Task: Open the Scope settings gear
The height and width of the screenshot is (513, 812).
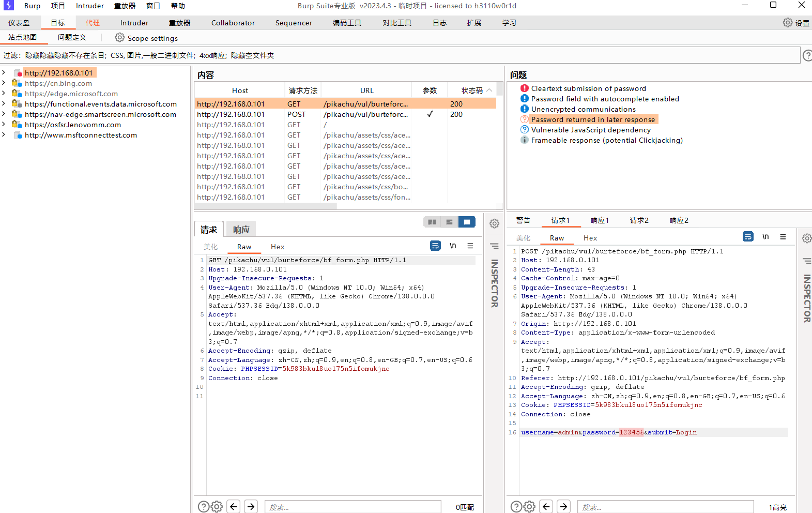Action: click(119, 38)
